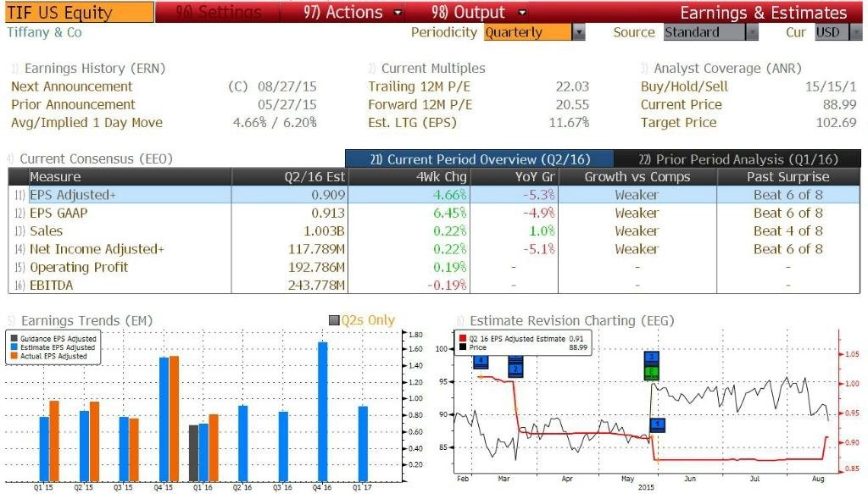
Task: Click the Q4 15 orange actual bar
Action: 174,419
